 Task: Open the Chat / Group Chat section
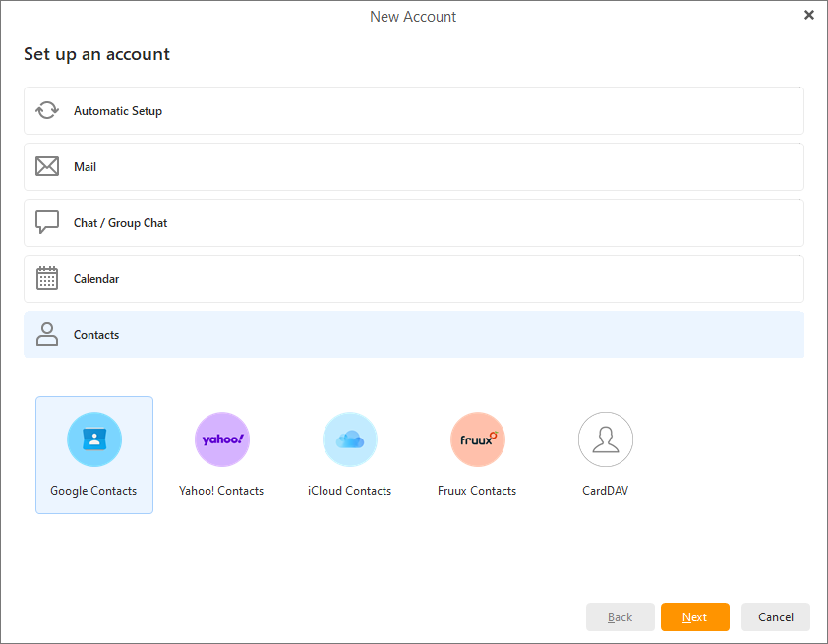click(413, 223)
